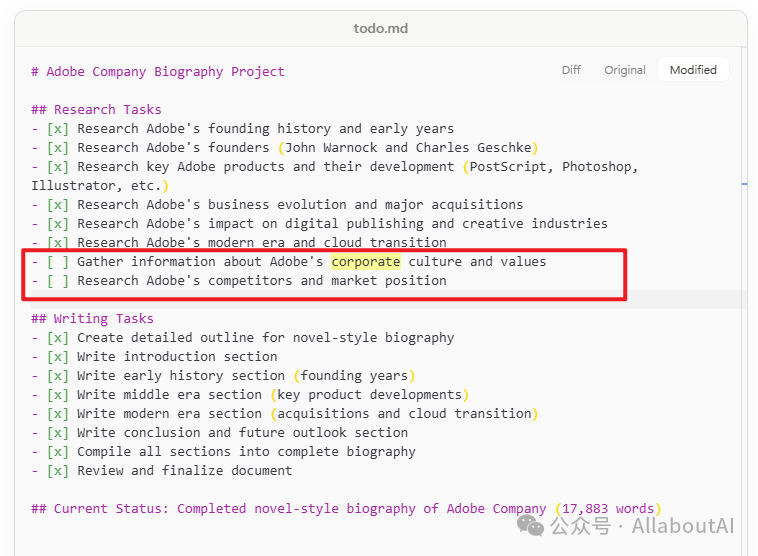Click the todo.md file title
This screenshot has height=556, width=758.
[379, 28]
